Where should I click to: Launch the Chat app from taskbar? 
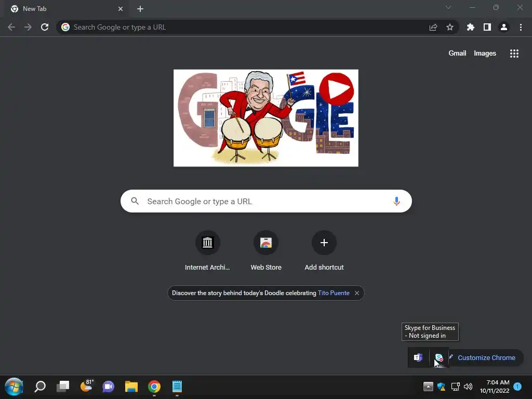tap(108, 387)
